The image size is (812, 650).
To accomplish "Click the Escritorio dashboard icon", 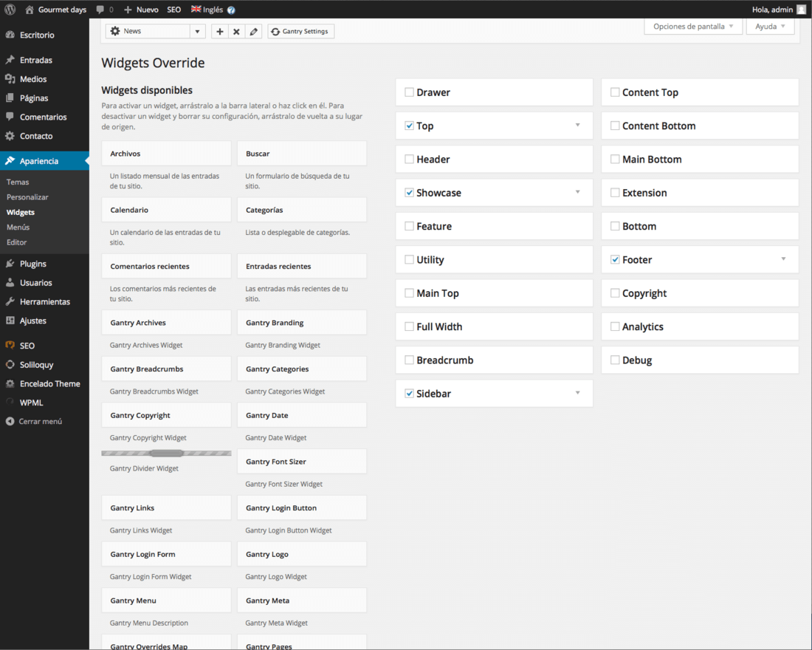I will tap(10, 35).
